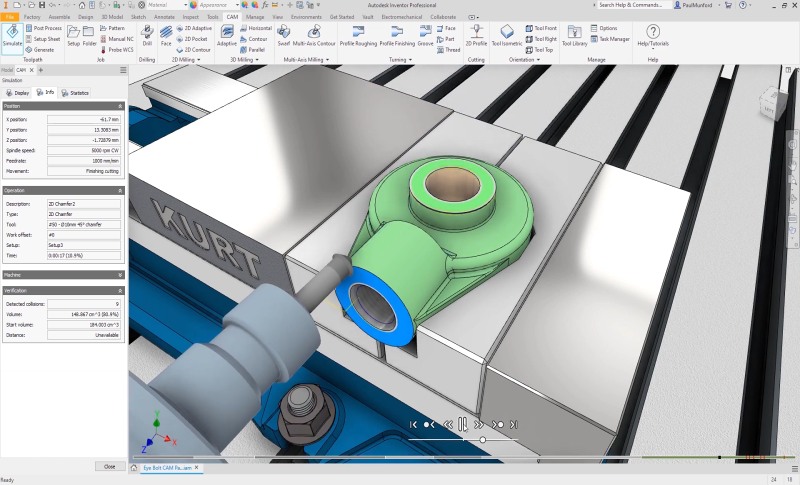Select Swarf multi-axis milling
This screenshot has height=485, width=800.
click(284, 36)
